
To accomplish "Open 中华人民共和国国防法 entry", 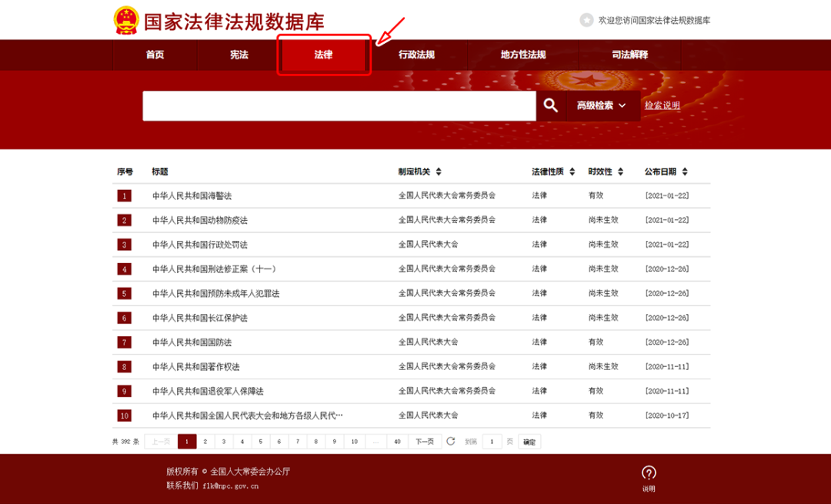I will (x=192, y=342).
